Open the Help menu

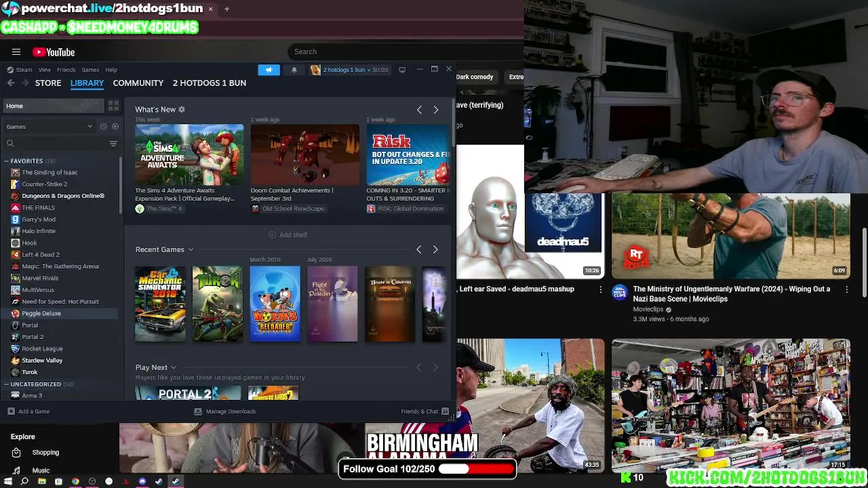coord(111,70)
